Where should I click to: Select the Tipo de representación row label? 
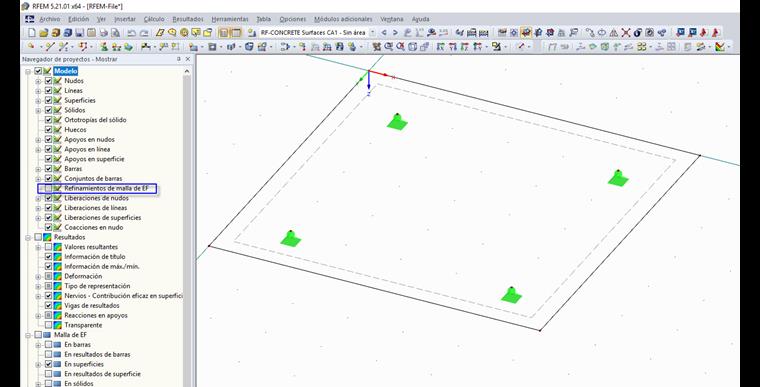coord(97,286)
